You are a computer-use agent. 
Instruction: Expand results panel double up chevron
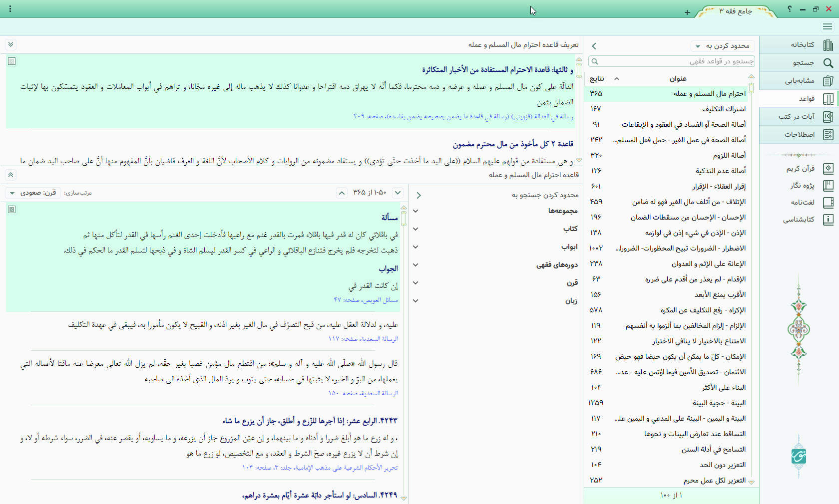(x=10, y=175)
